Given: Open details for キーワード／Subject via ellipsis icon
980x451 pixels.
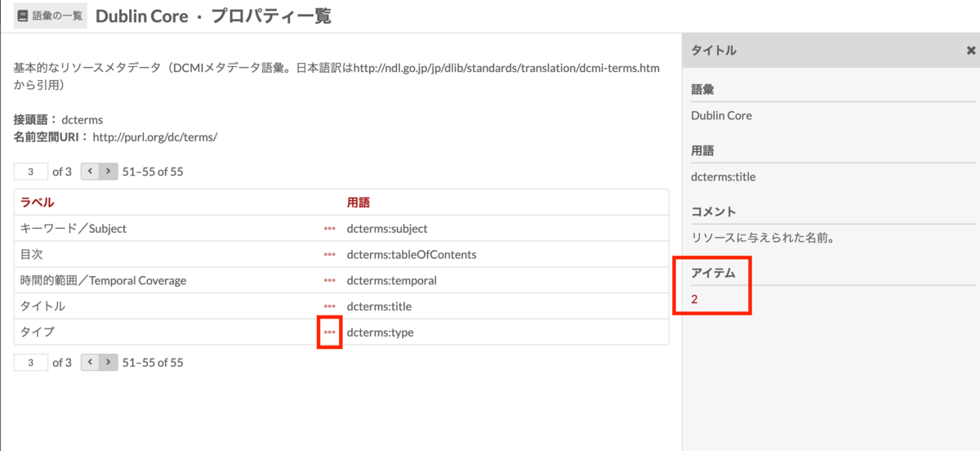Looking at the screenshot, I should 329,229.
